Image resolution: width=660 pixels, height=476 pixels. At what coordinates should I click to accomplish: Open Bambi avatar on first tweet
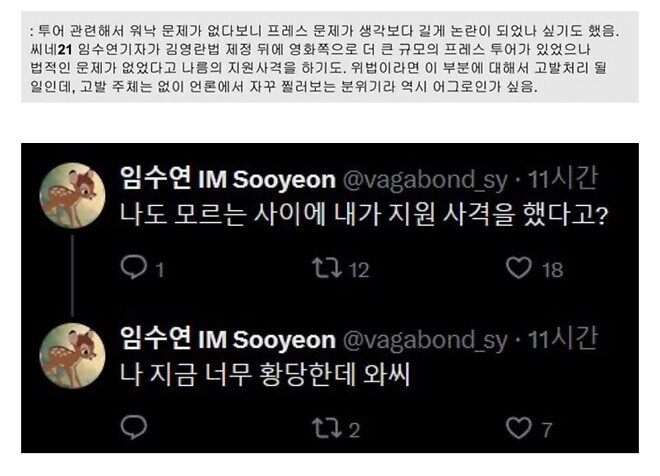[72, 195]
